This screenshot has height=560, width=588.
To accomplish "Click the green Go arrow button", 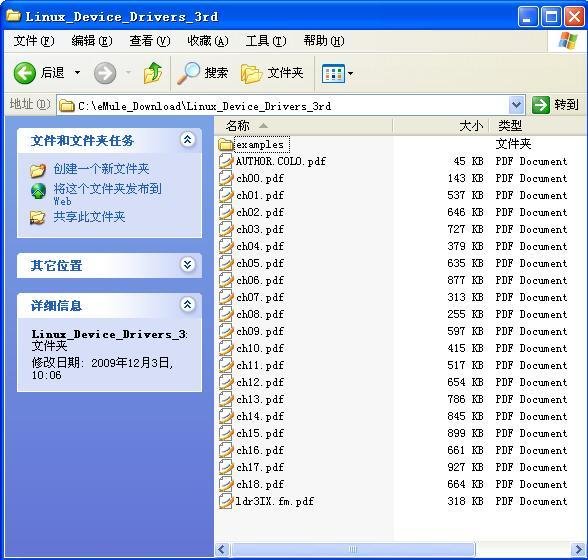I will pyautogui.click(x=541, y=105).
